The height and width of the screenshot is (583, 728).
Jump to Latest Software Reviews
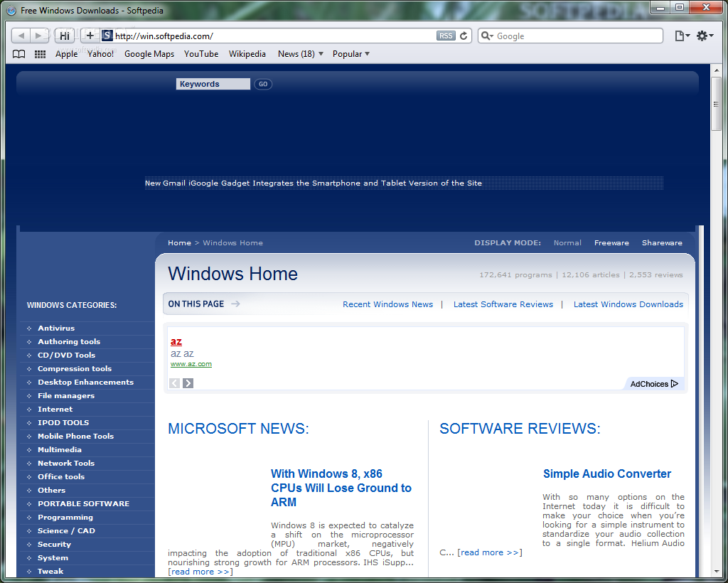click(503, 304)
